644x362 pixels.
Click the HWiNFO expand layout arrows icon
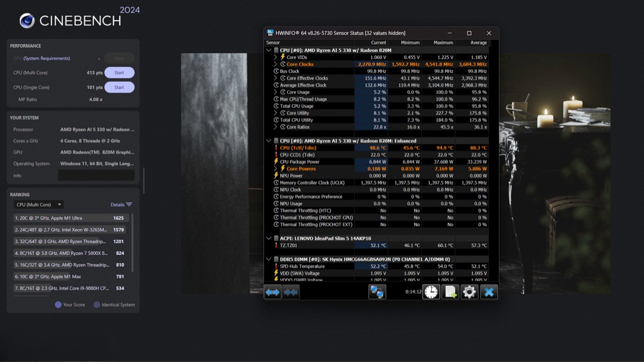click(x=273, y=292)
